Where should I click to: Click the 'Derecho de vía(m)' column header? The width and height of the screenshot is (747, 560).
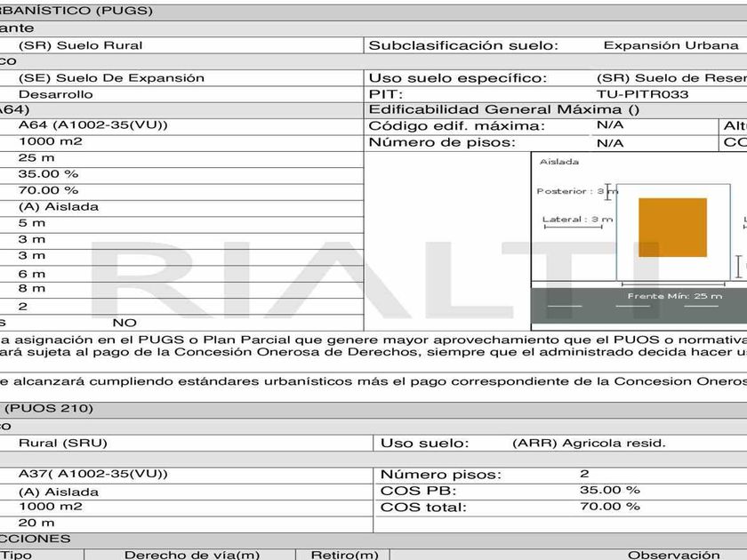(191, 555)
